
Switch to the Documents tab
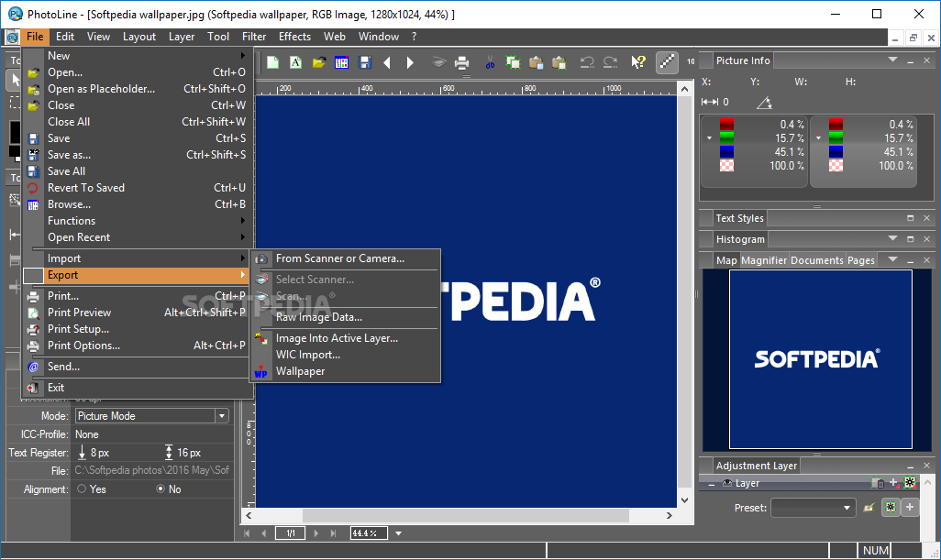pos(817,260)
